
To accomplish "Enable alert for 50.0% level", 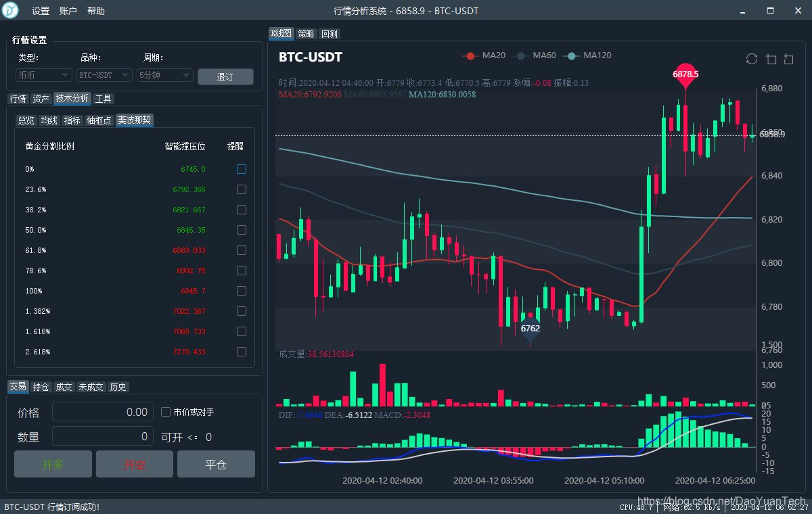I will [242, 230].
